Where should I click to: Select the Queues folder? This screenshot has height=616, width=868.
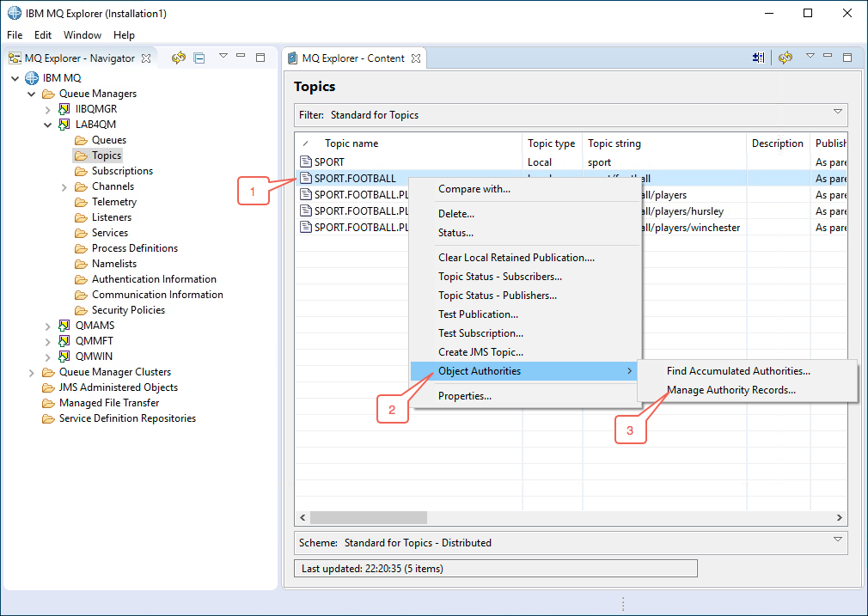coord(109,140)
